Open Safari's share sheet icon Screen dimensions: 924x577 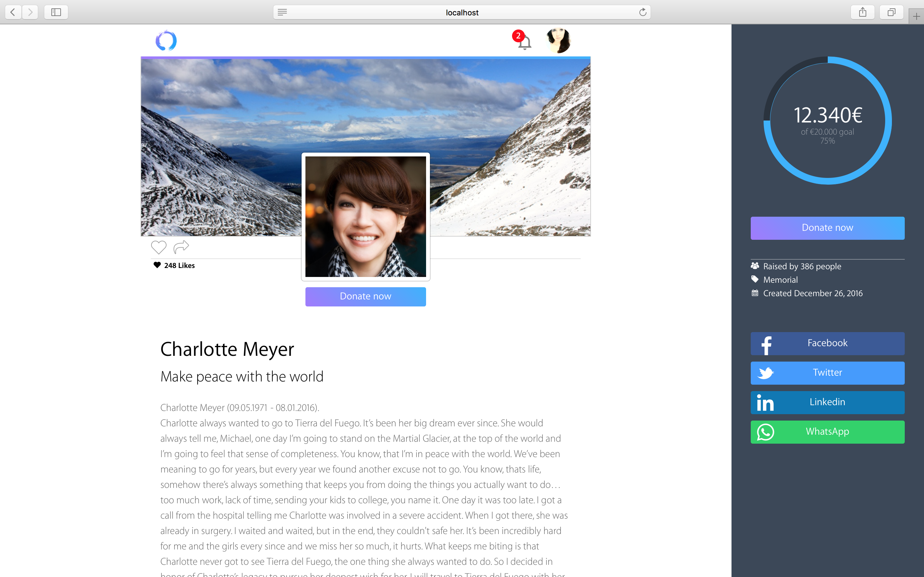point(862,12)
